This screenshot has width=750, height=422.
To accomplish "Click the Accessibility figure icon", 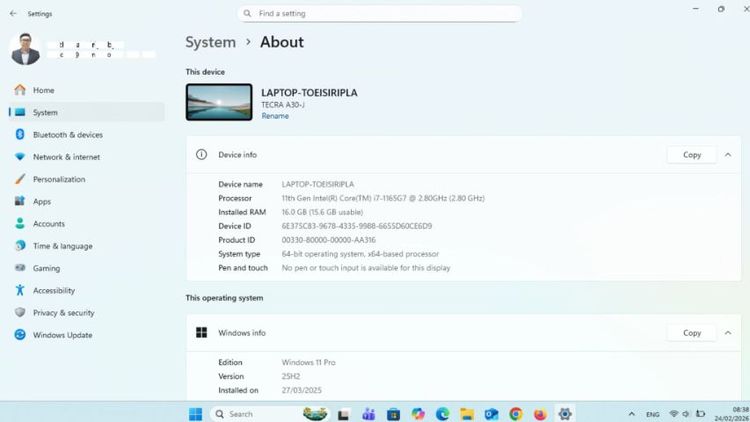I will coord(20,290).
